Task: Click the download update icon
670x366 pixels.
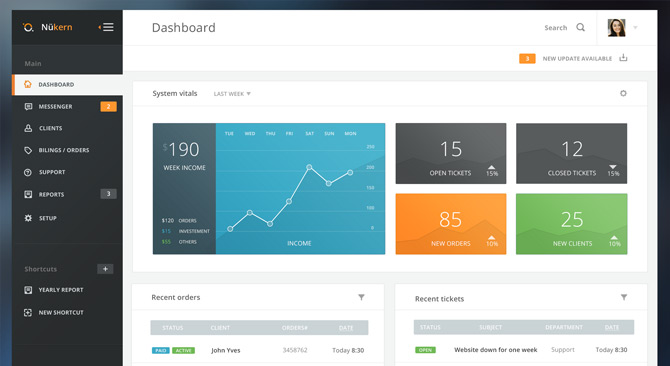Action: pos(623,58)
